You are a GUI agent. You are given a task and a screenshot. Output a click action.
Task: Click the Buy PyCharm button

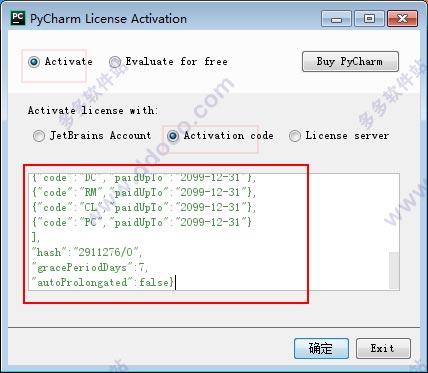pos(350,61)
